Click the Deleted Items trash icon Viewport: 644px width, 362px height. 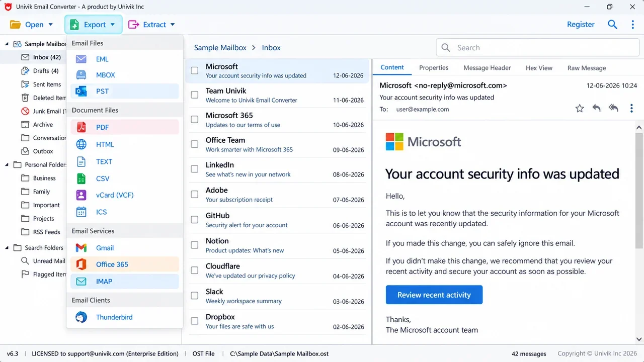point(25,98)
